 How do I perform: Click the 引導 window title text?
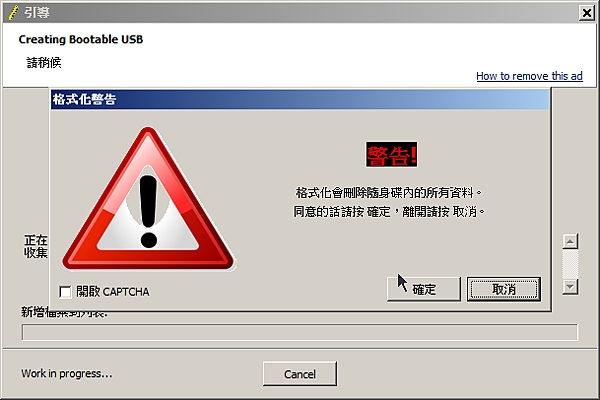(x=37, y=13)
